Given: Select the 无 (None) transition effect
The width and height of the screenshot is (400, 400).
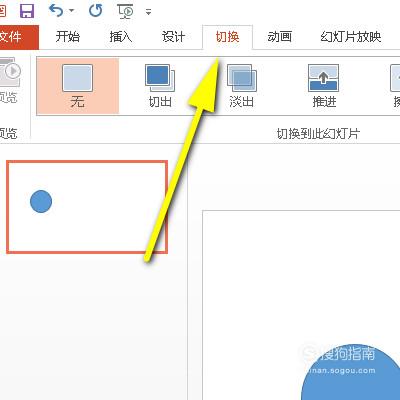Looking at the screenshot, I should [77, 86].
